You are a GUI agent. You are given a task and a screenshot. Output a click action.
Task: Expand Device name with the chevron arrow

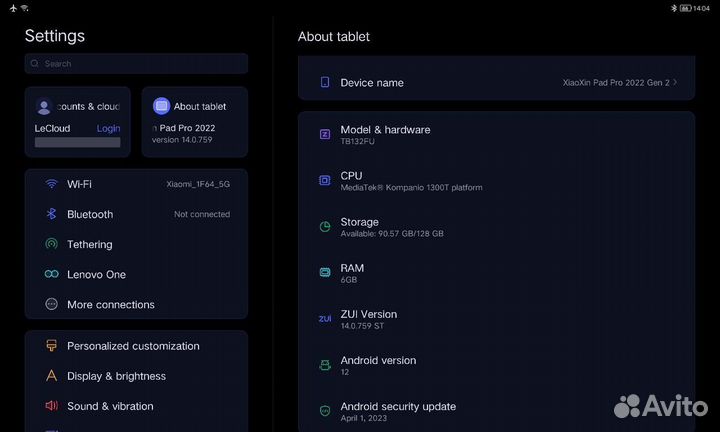click(x=675, y=83)
